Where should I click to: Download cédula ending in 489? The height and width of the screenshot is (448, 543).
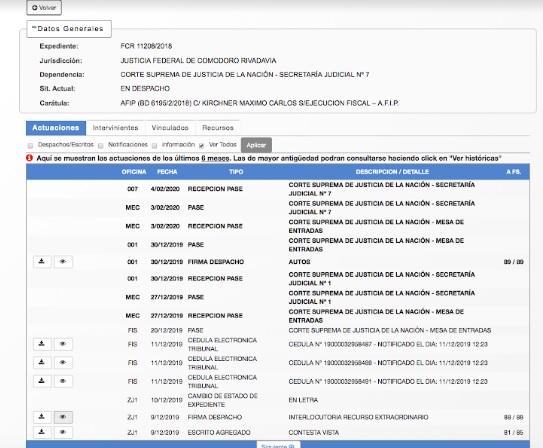pos(42,362)
